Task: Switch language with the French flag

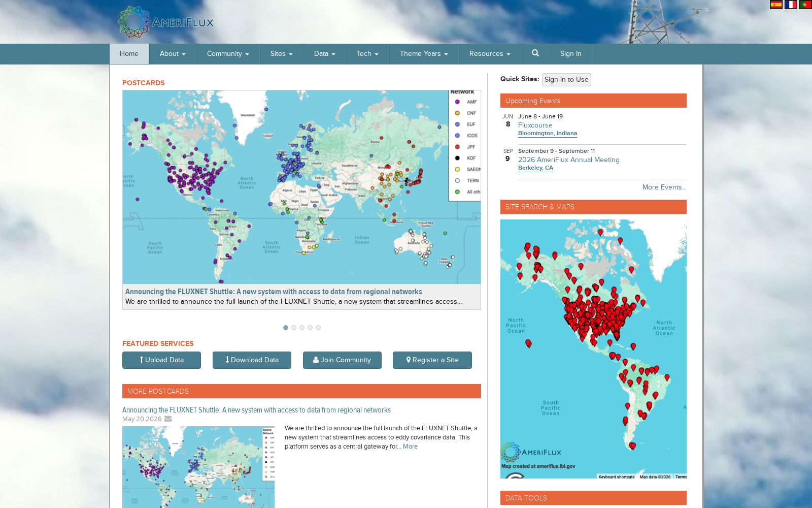Action: pyautogui.click(x=791, y=5)
